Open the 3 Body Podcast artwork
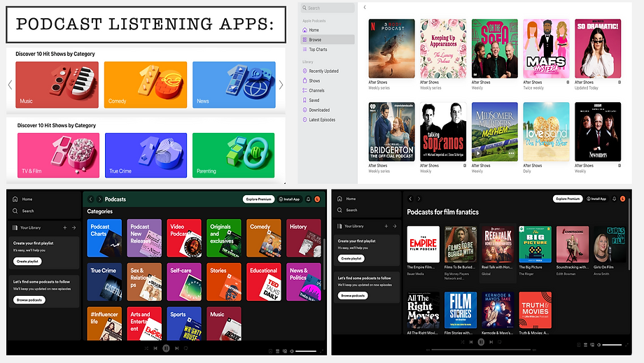The width and height of the screenshot is (644, 363). pyautogui.click(x=391, y=48)
